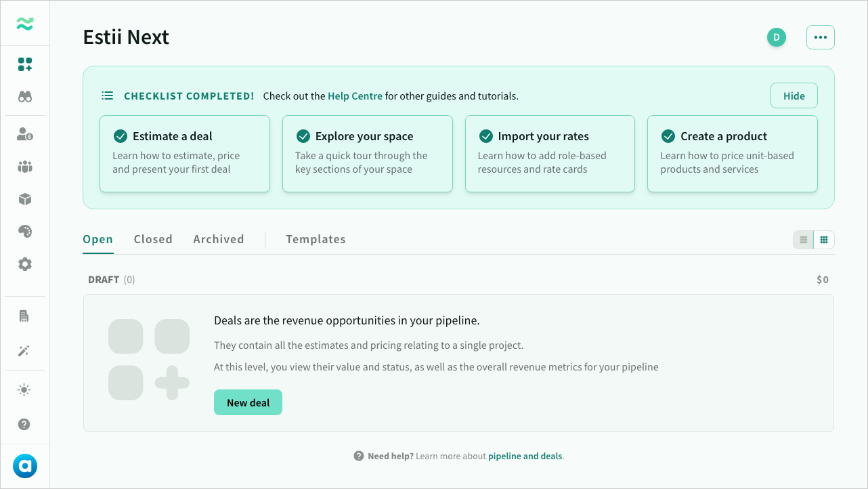Image resolution: width=868 pixels, height=489 pixels.
Task: Click the building icon in sidebar
Action: [25, 316]
